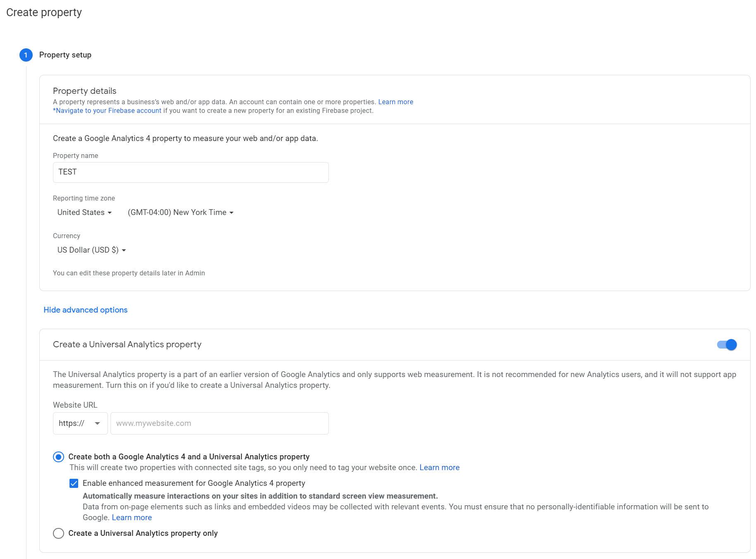Uncheck Enable enhanced measurement for Google Analytics 4
Image resolution: width=756 pixels, height=559 pixels.
(x=74, y=483)
